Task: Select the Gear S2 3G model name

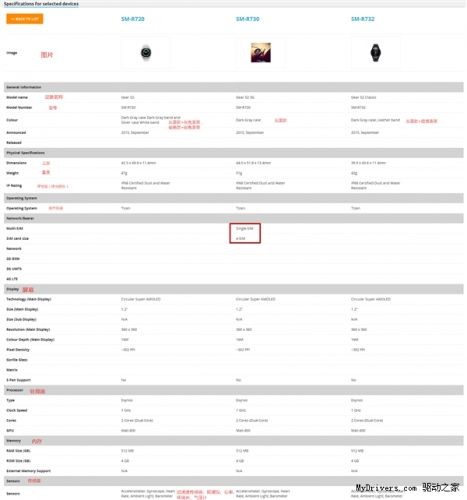Action: 245,97
